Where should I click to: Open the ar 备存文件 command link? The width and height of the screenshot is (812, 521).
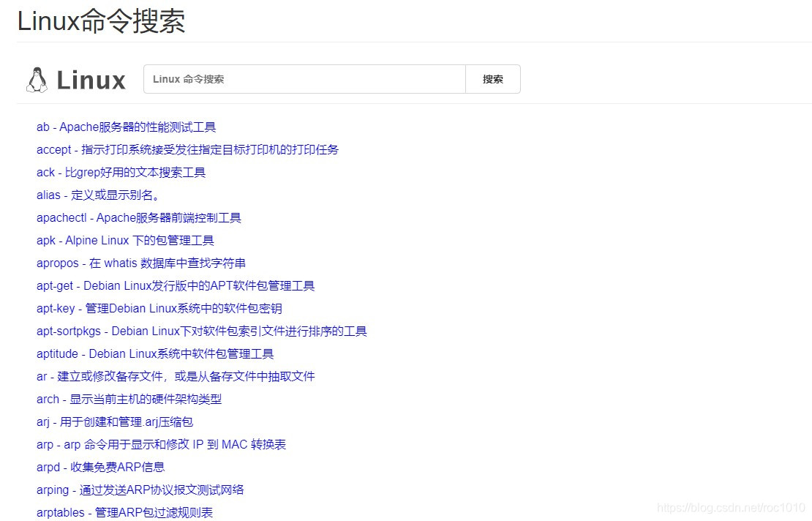176,377
